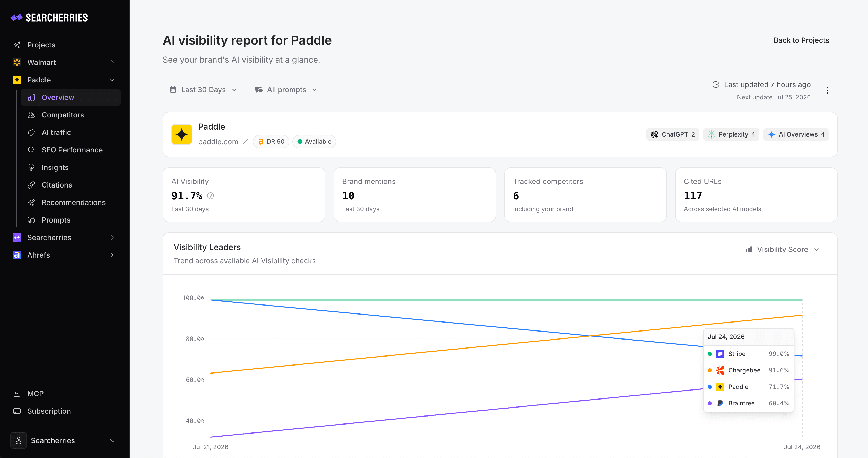Click the 100.0% y-axis label
The image size is (868, 458).
(x=193, y=298)
